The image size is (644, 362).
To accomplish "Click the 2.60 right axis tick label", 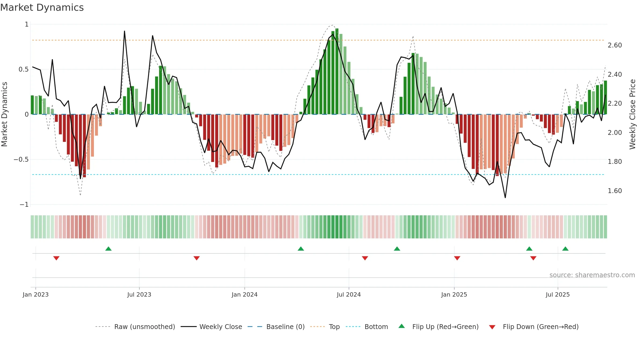I will point(615,45).
